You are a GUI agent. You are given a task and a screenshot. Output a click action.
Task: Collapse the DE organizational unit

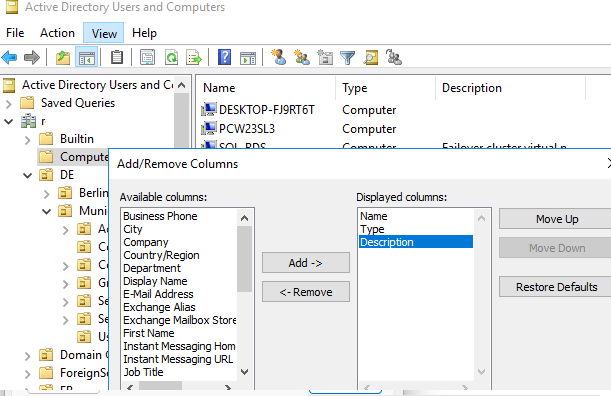point(27,175)
